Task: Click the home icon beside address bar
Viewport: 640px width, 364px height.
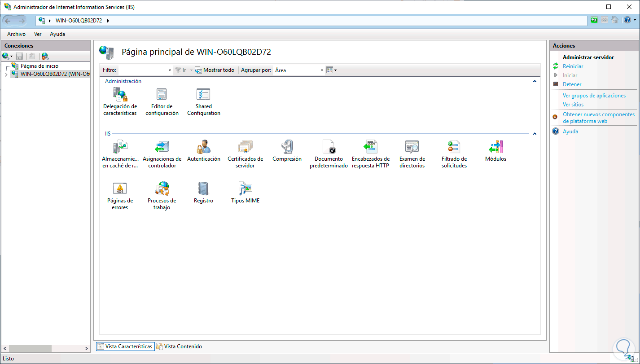Action: pos(615,20)
